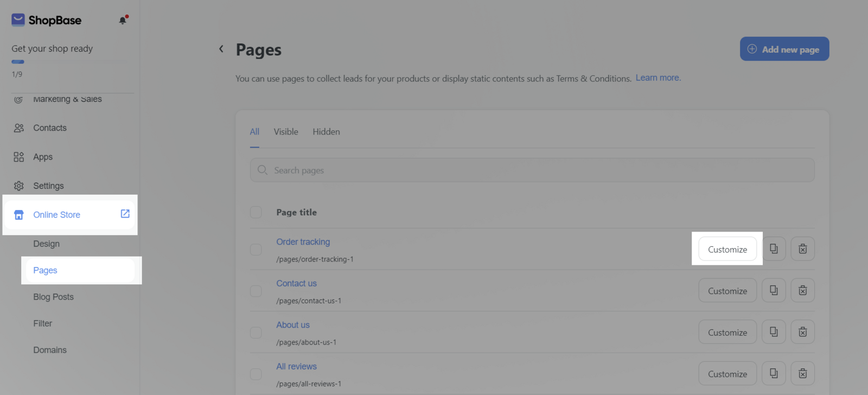Duplicate the About us page
The width and height of the screenshot is (868, 395).
click(x=774, y=332)
